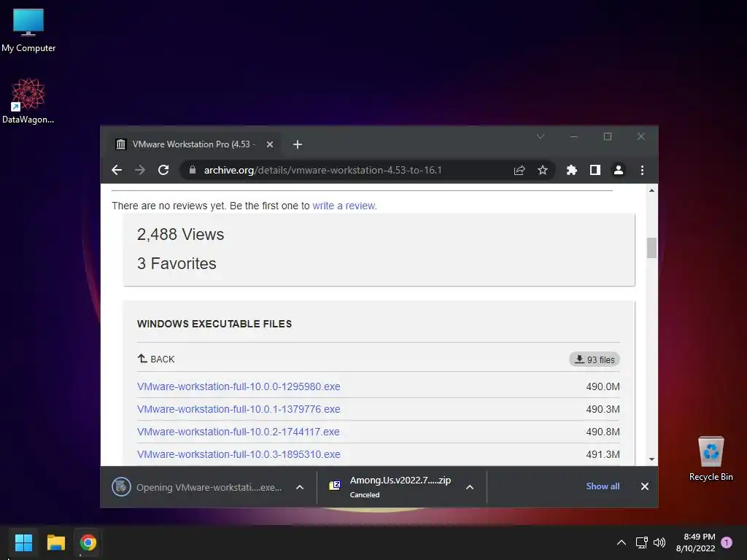This screenshot has width=747, height=560.
Task: Click the Among.Us zip download item
Action: (x=390, y=486)
